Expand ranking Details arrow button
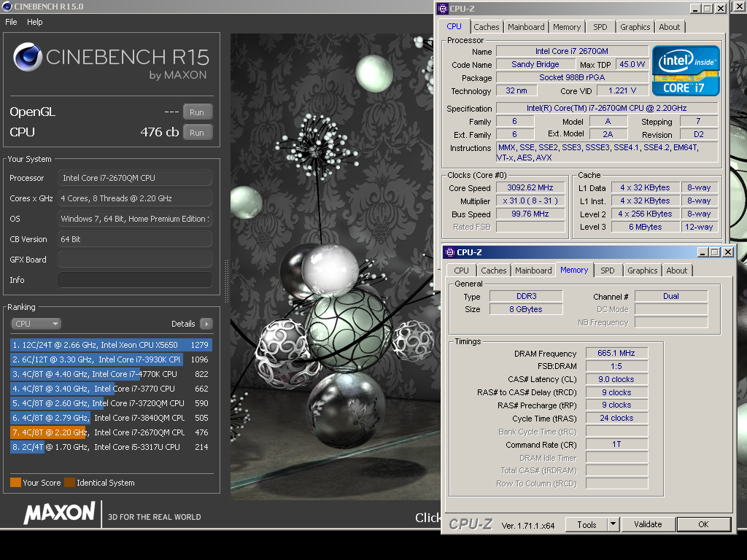Screen dimensions: 747x560 tap(206, 324)
